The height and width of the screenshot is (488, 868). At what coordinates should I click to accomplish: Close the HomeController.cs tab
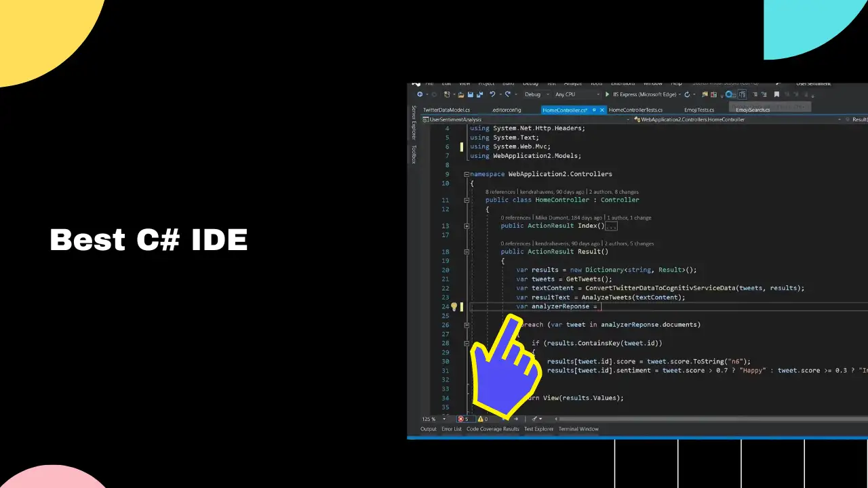tap(602, 110)
